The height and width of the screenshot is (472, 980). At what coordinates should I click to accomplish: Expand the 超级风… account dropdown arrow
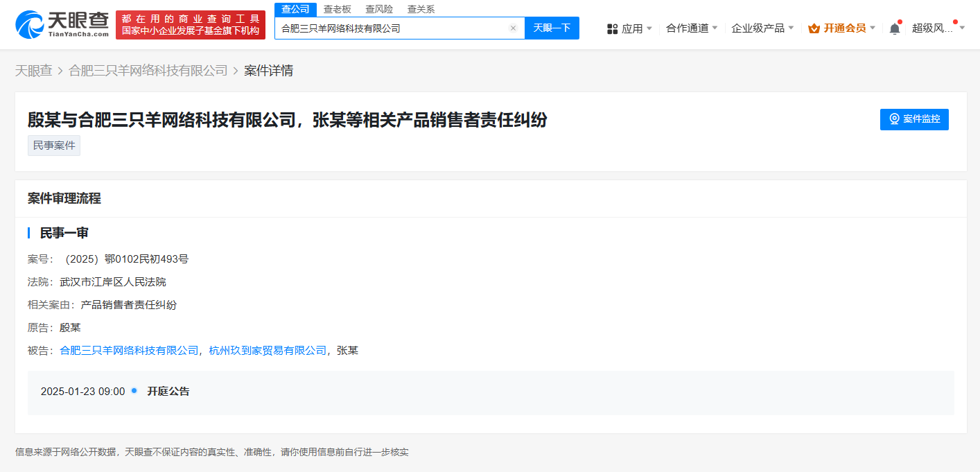point(962,28)
